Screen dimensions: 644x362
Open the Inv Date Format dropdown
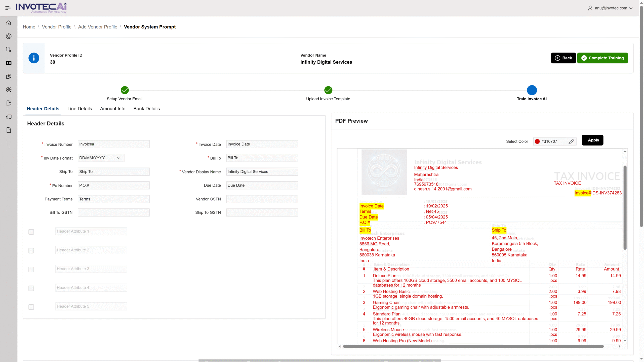point(101,158)
